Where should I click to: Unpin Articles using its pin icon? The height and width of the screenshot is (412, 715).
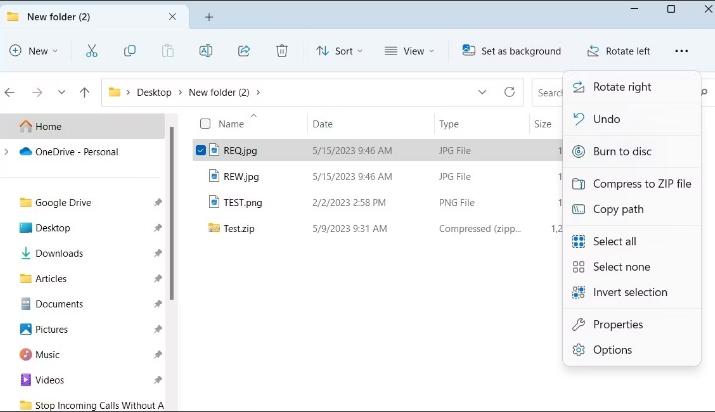tap(158, 278)
